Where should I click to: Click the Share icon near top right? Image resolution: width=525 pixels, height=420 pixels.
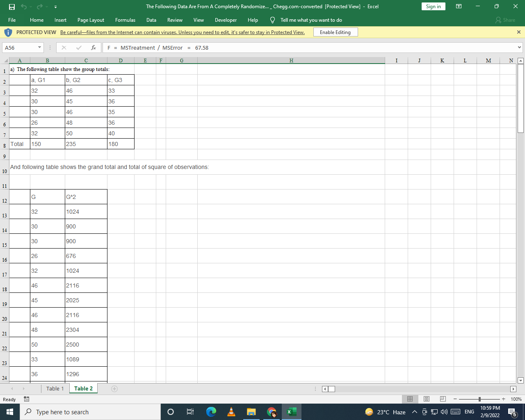pos(505,20)
